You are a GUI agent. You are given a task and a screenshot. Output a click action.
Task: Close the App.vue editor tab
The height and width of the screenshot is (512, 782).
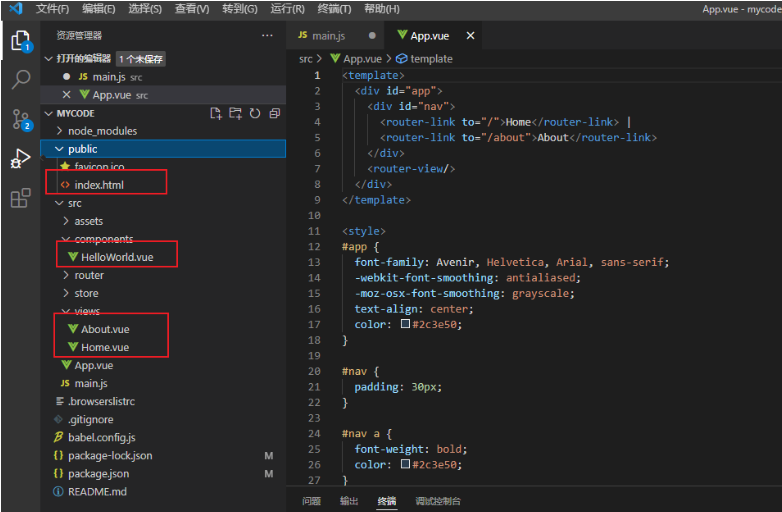pyautogui.click(x=470, y=35)
